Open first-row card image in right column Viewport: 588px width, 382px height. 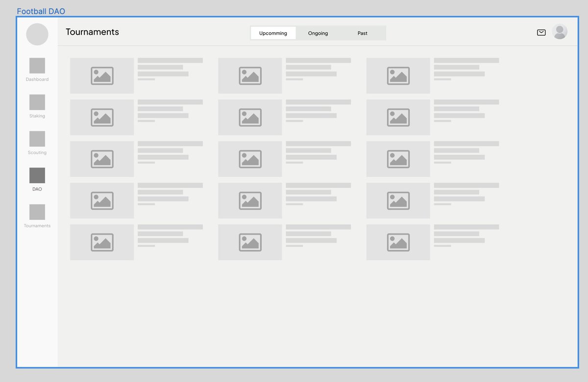point(398,76)
